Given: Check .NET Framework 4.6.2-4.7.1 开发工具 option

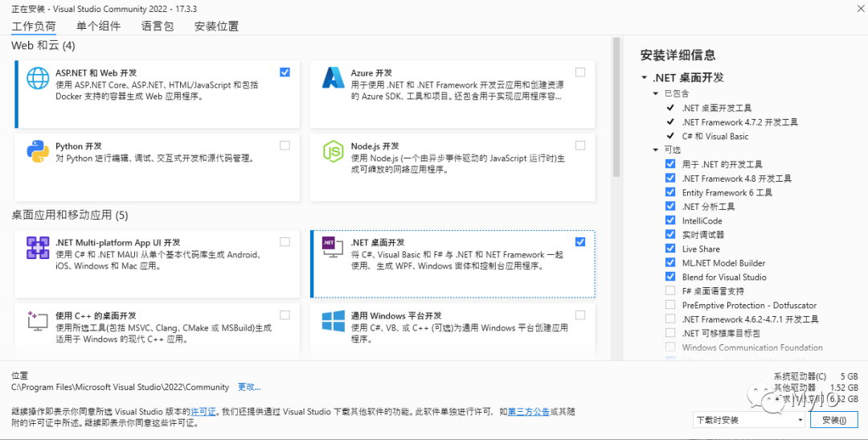Looking at the screenshot, I should [670, 319].
